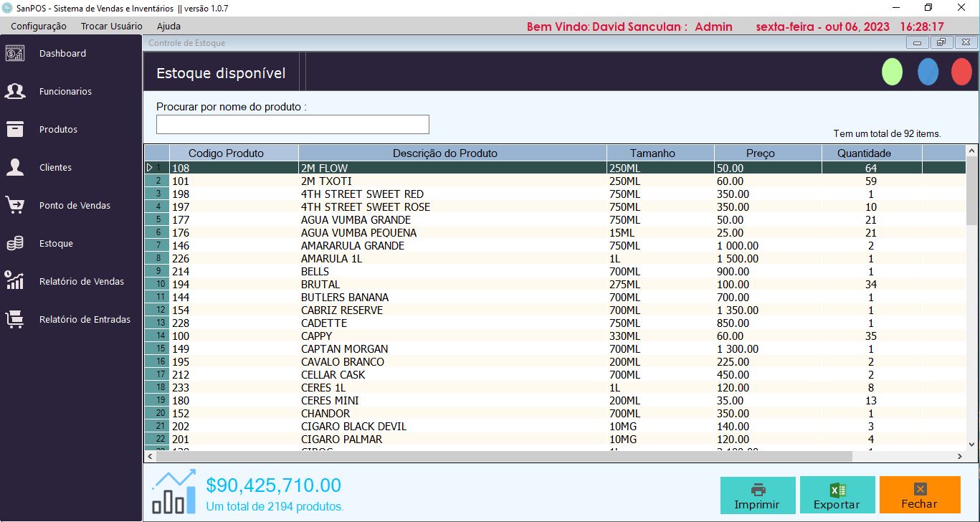Open the Ajuda menu
This screenshot has height=522, width=980.
pyautogui.click(x=167, y=25)
